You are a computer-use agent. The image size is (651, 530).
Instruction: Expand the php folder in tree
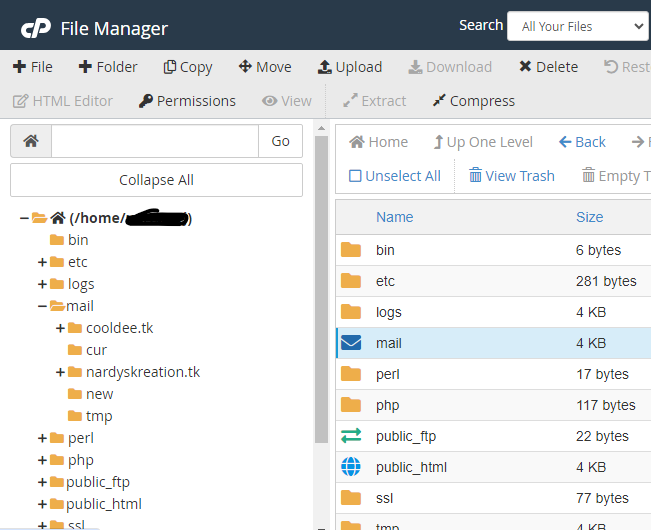(x=42, y=460)
